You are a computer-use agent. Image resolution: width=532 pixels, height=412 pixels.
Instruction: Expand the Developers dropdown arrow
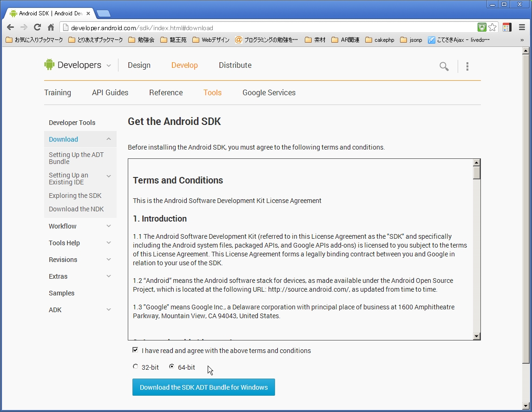click(109, 65)
